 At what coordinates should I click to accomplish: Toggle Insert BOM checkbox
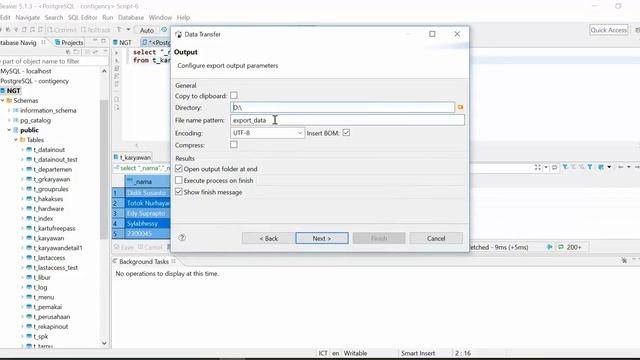point(346,133)
